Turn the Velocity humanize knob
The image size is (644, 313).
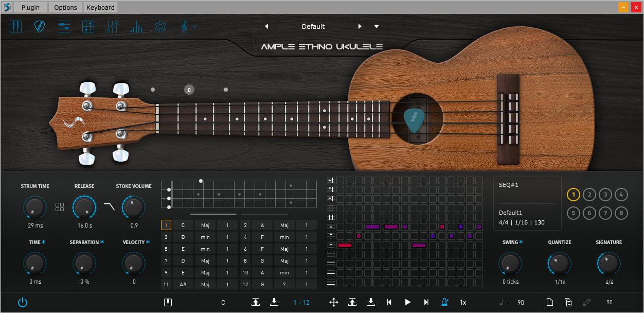point(134,263)
